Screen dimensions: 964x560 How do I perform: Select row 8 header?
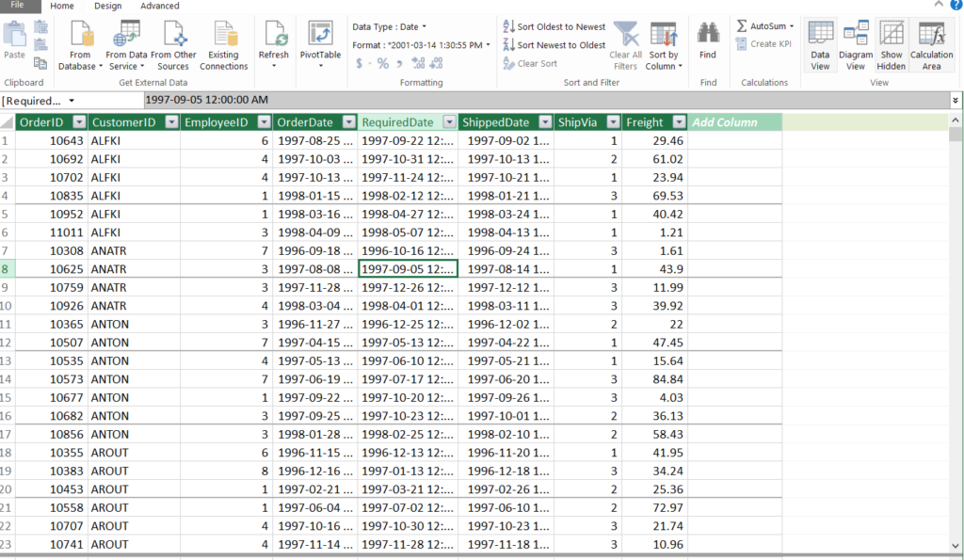click(x=7, y=268)
